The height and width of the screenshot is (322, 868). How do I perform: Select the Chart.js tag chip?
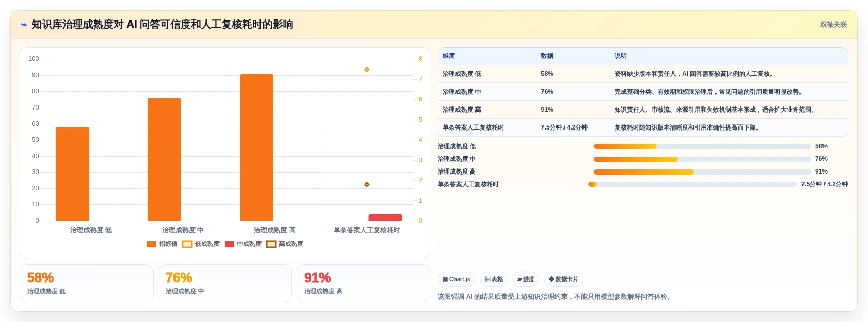point(457,280)
